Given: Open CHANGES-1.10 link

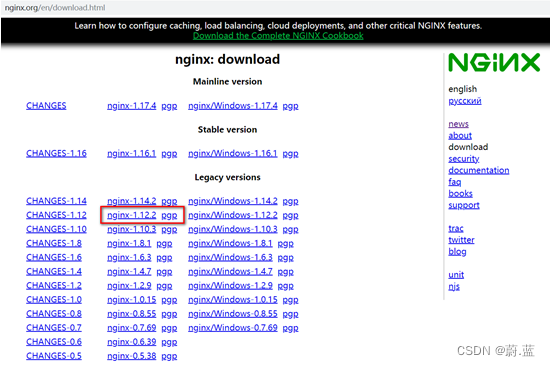Looking at the screenshot, I should [56, 229].
